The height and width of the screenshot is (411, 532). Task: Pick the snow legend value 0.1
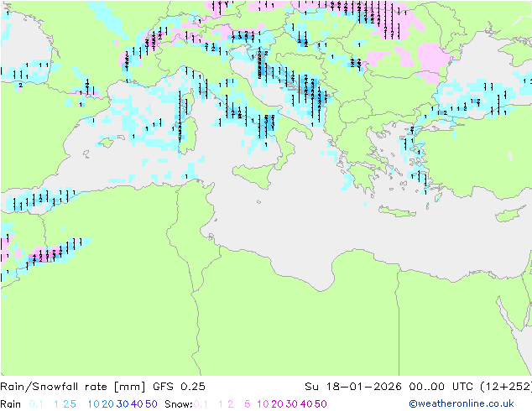coord(201,404)
